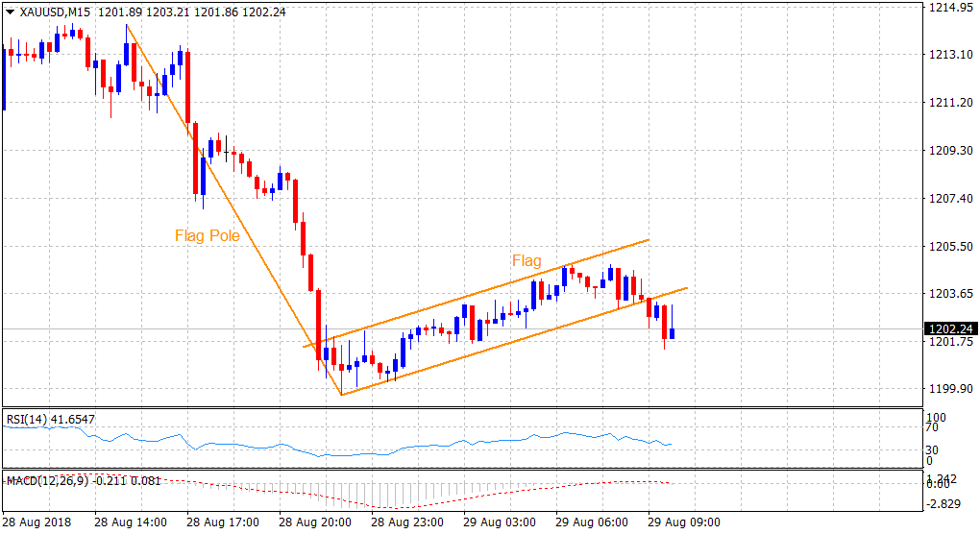Click the MACD(12,26,9) indicator label
Image resolution: width=980 pixels, height=534 pixels.
tap(46, 479)
